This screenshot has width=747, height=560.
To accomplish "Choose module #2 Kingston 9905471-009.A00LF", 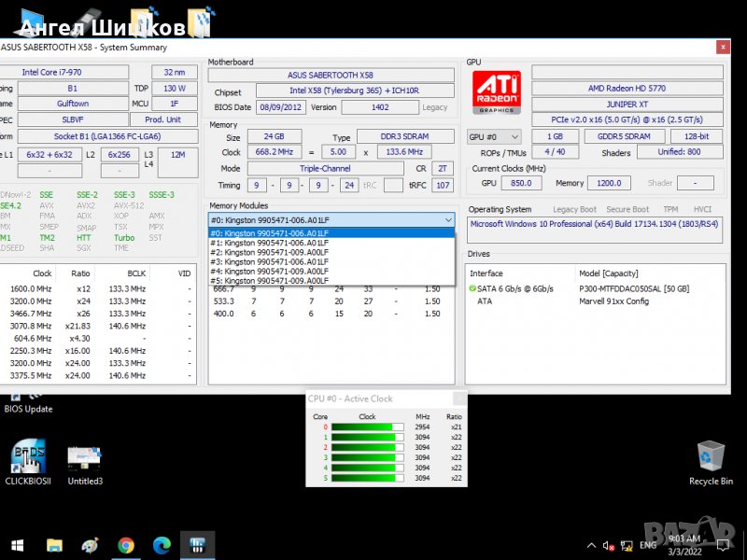I will (x=269, y=252).
